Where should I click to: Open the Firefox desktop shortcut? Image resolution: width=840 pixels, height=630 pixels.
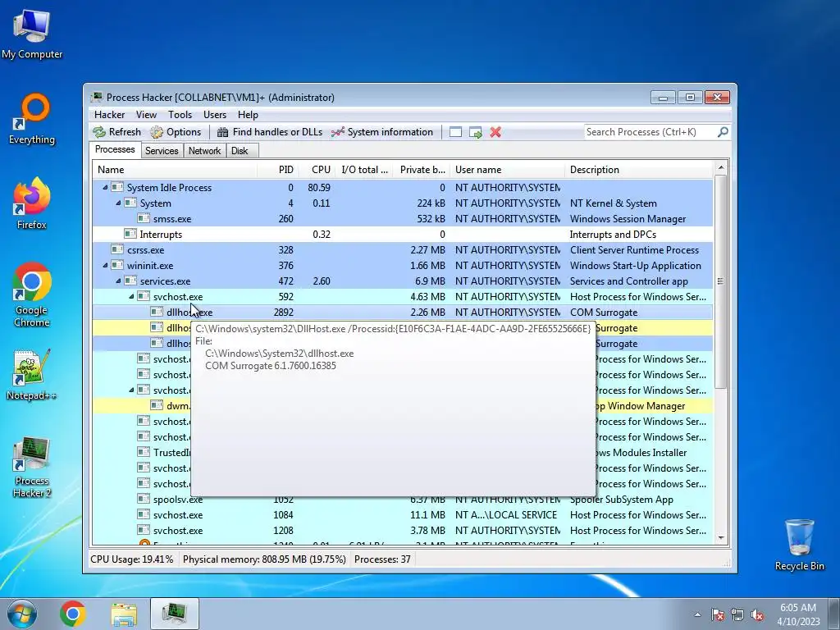click(32, 203)
